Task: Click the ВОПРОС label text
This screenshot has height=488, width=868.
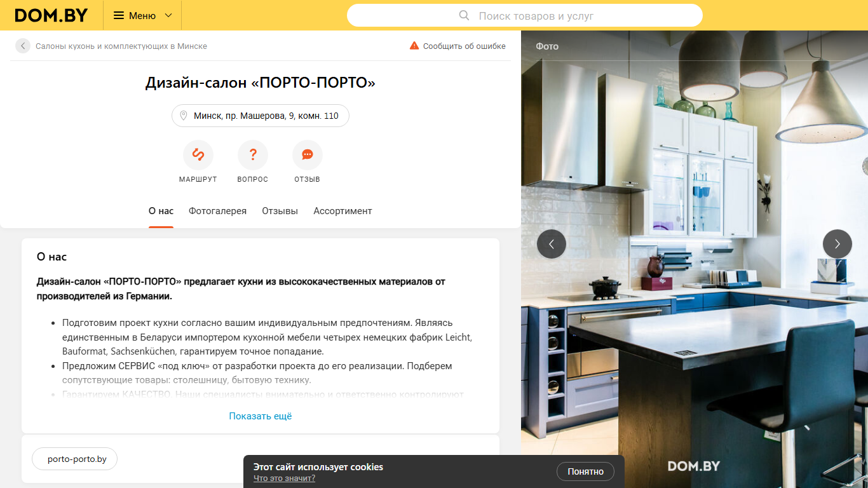Action: [x=253, y=179]
